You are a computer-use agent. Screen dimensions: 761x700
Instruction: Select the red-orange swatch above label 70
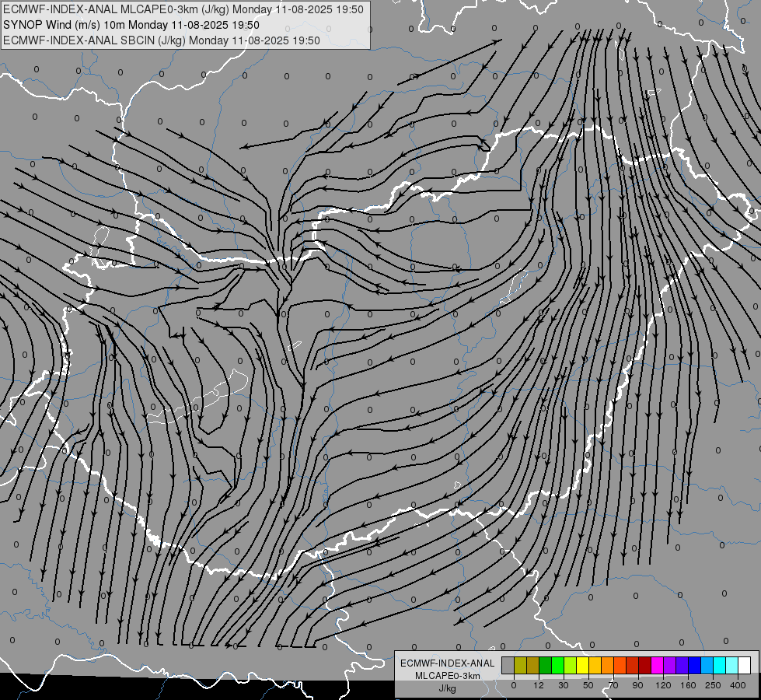click(x=620, y=665)
